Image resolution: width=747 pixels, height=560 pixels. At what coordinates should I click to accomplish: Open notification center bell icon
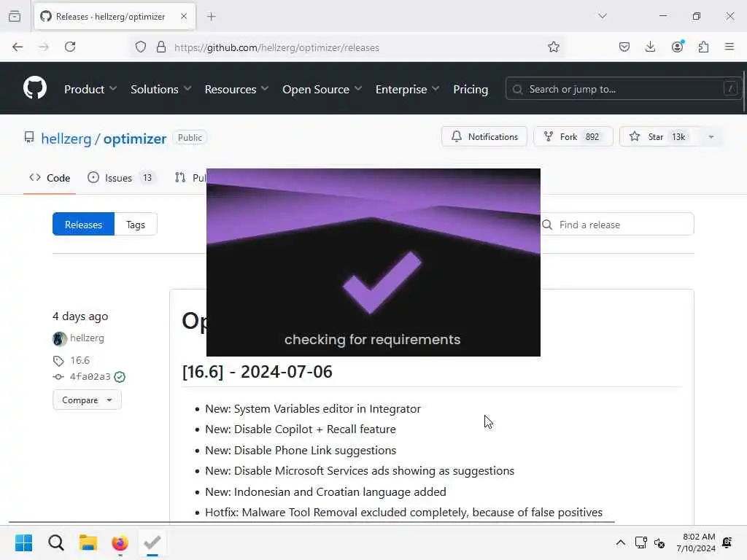point(727,542)
